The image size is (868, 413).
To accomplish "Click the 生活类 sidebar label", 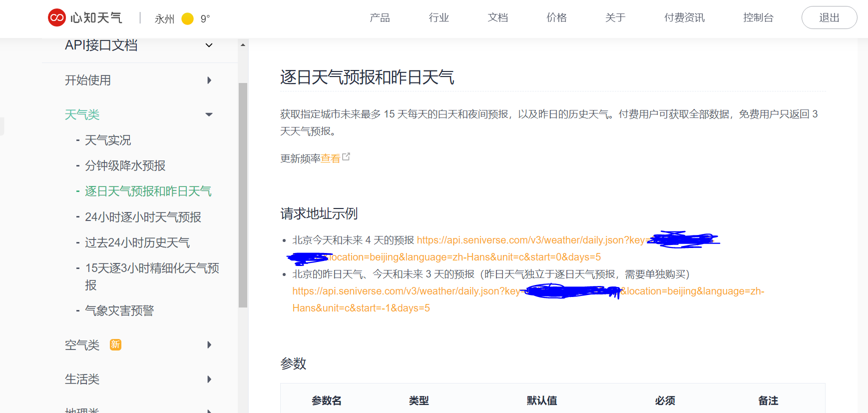I will coord(82,379).
